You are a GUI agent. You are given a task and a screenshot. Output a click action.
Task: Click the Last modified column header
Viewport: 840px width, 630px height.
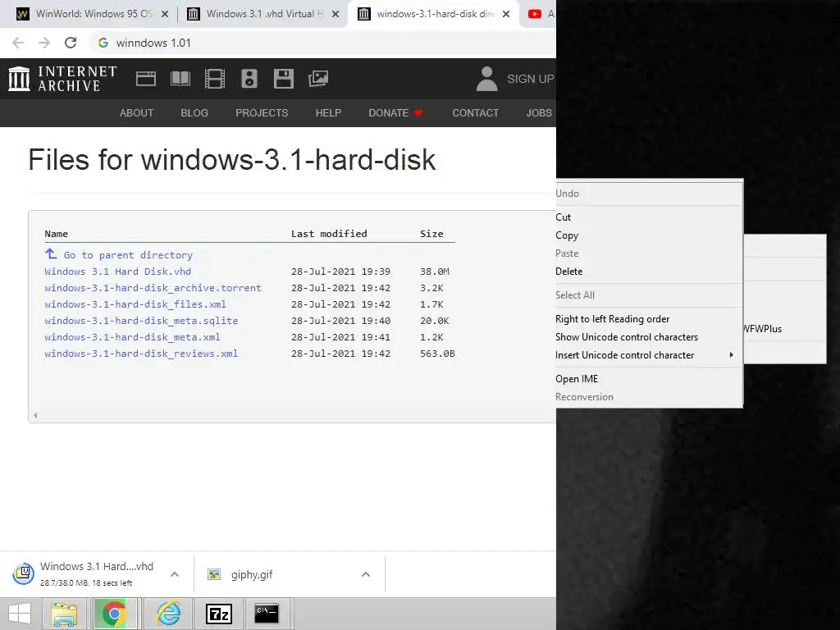[329, 234]
